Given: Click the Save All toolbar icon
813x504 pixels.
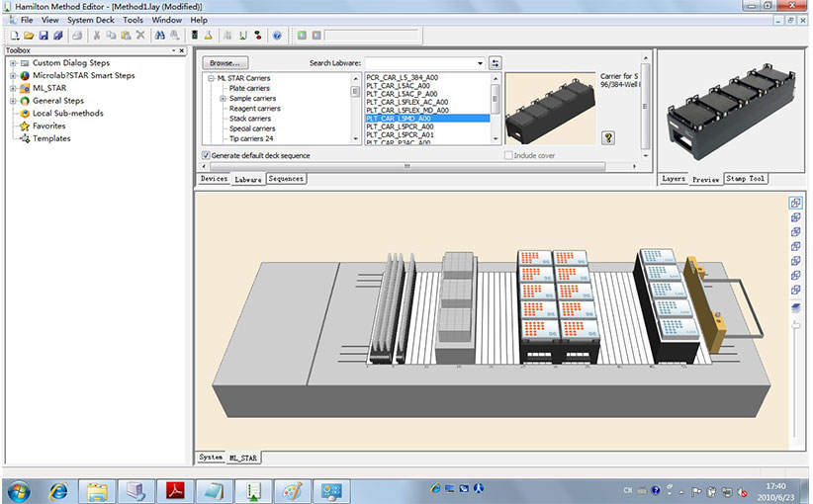Looking at the screenshot, I should [58, 36].
